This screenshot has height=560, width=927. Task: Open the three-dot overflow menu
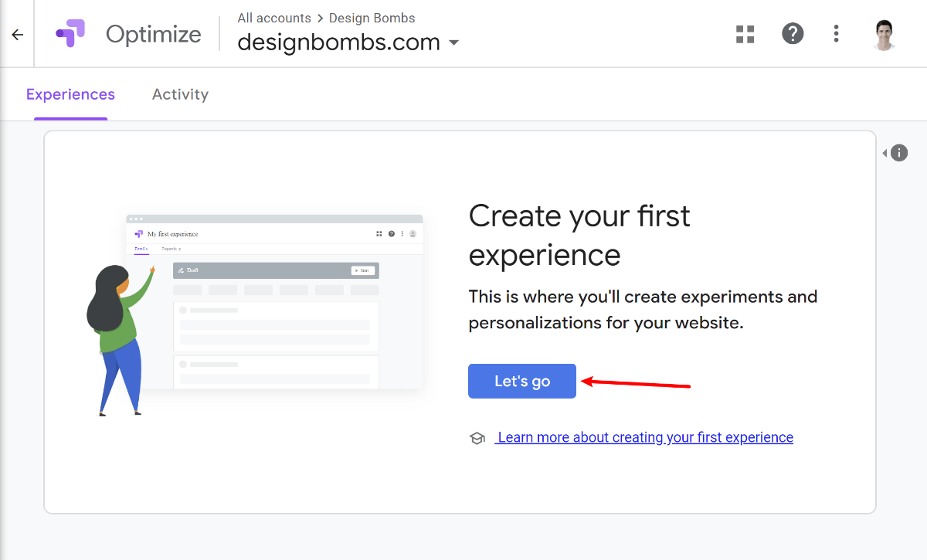coord(836,33)
